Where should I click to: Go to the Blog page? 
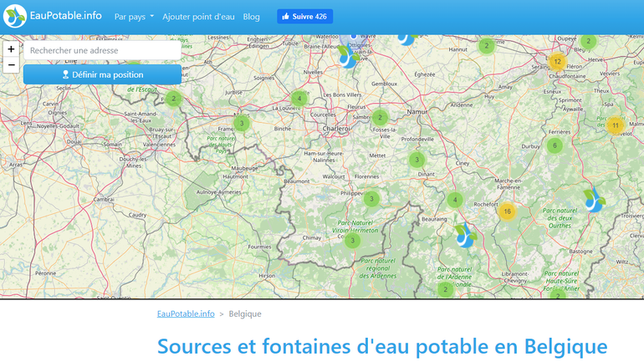pyautogui.click(x=251, y=17)
